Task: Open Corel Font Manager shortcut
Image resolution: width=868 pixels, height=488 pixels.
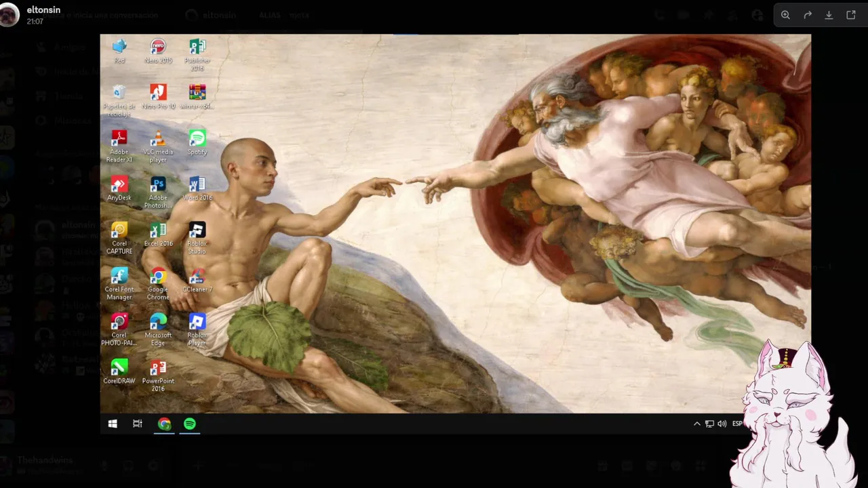Action: 119,284
